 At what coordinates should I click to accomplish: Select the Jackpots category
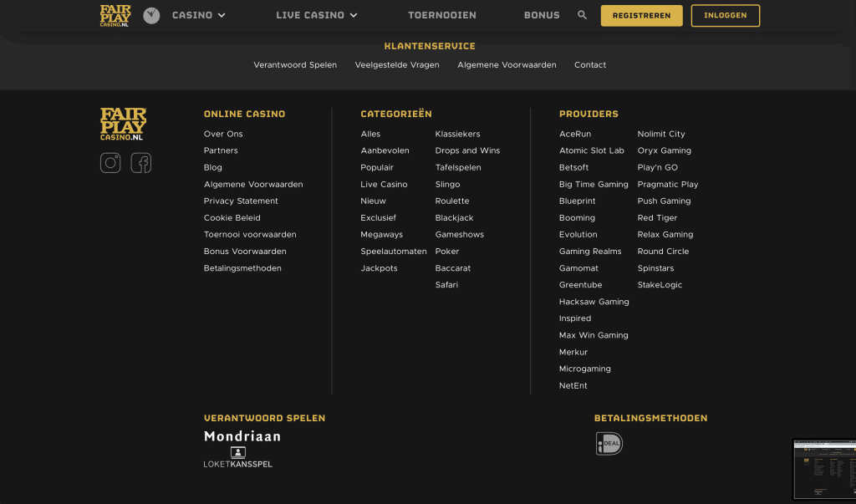379,268
